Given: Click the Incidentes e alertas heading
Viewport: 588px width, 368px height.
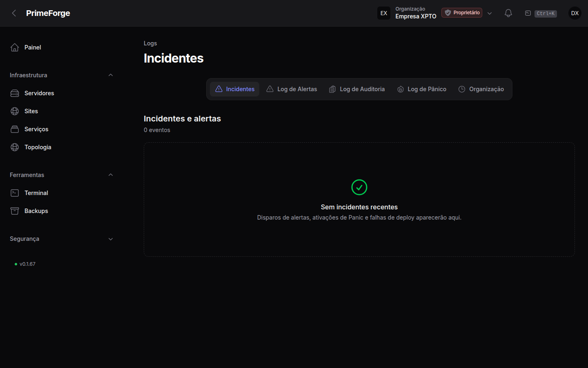Looking at the screenshot, I should [182, 119].
